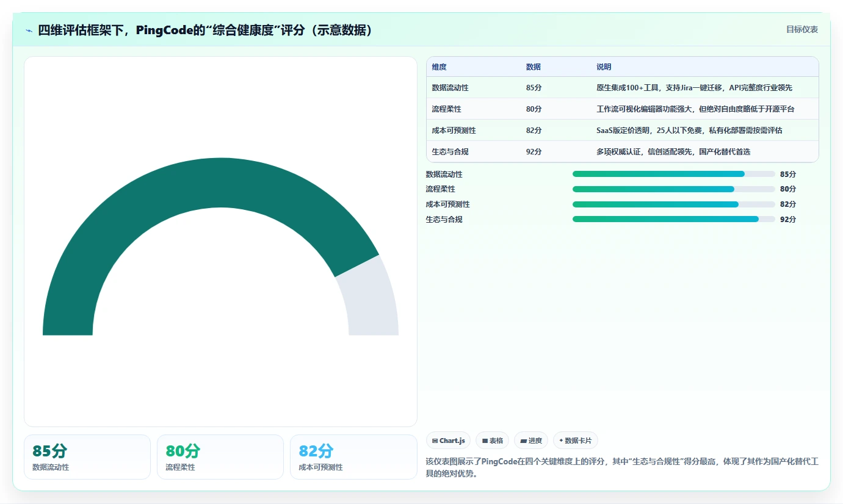The width and height of the screenshot is (843, 504).
Task: Click the 数据 column header
Action: [533, 67]
